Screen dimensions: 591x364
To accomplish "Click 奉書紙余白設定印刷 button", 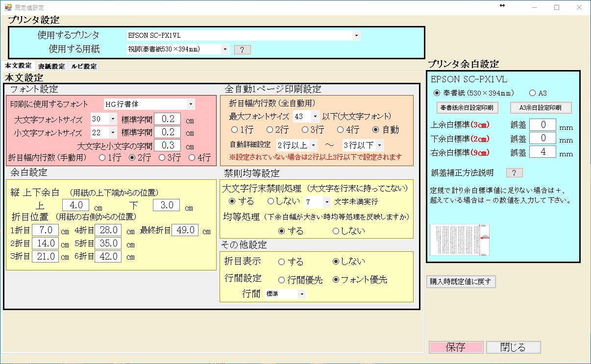I will click(x=467, y=108).
